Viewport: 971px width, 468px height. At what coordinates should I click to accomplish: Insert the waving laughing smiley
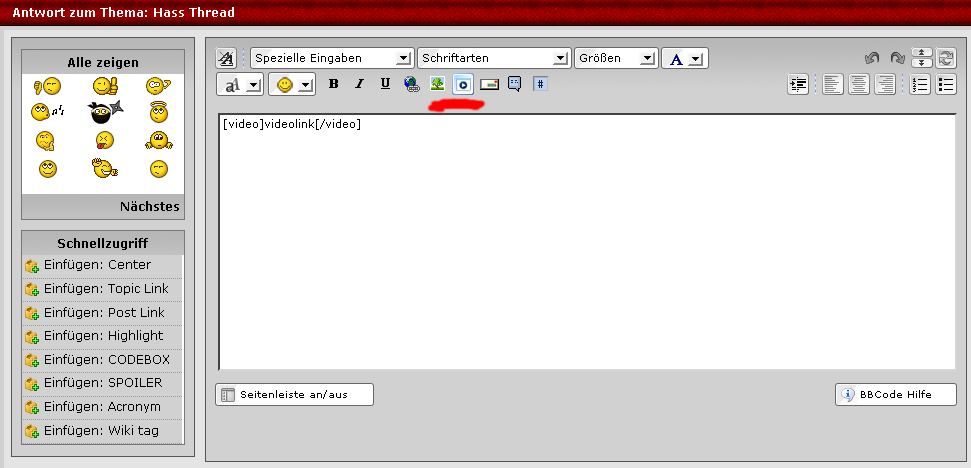point(105,168)
